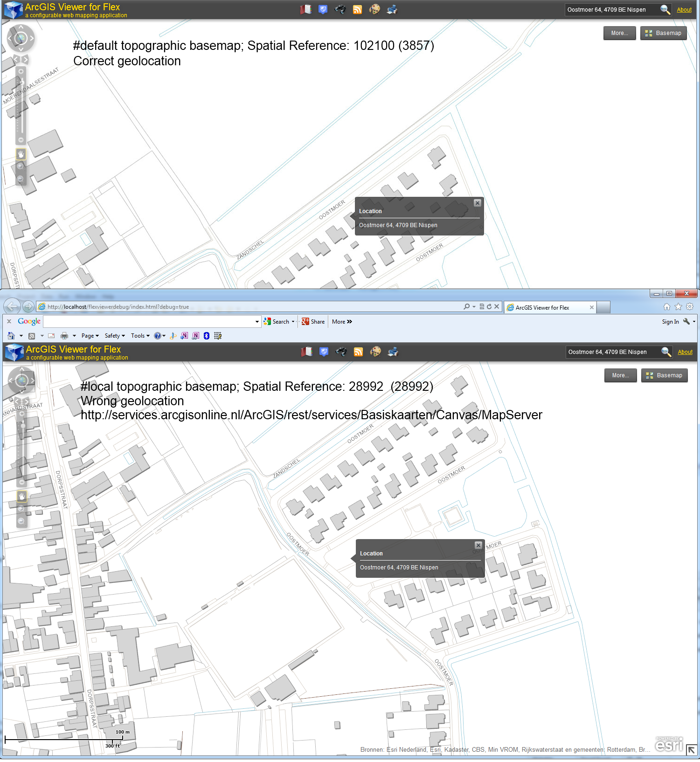
Task: Expand the Google Search button dropdown arrow
Action: [x=293, y=321]
